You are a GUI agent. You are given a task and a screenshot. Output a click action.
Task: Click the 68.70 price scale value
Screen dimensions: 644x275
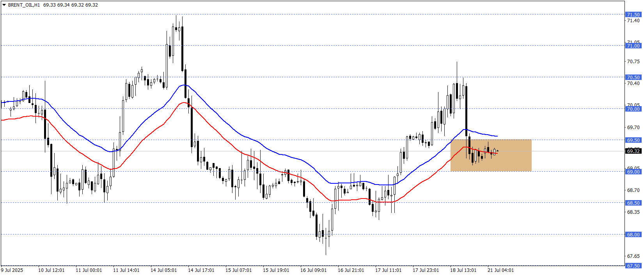(633, 190)
